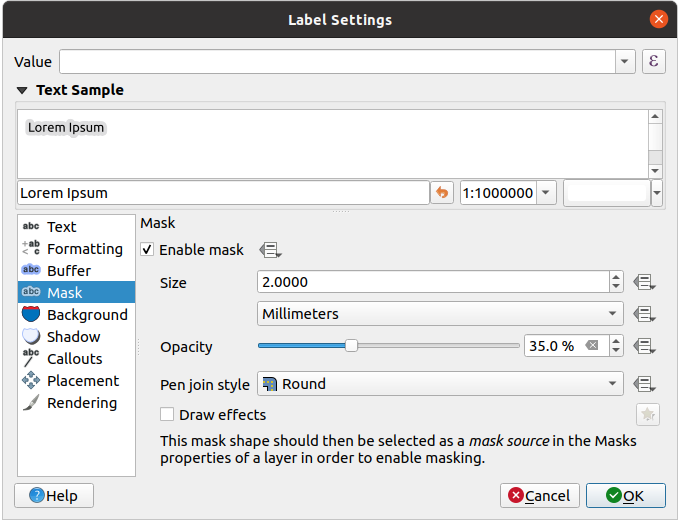The width and height of the screenshot is (680, 522).
Task: Enable the Draw effects checkbox
Action: click(168, 414)
